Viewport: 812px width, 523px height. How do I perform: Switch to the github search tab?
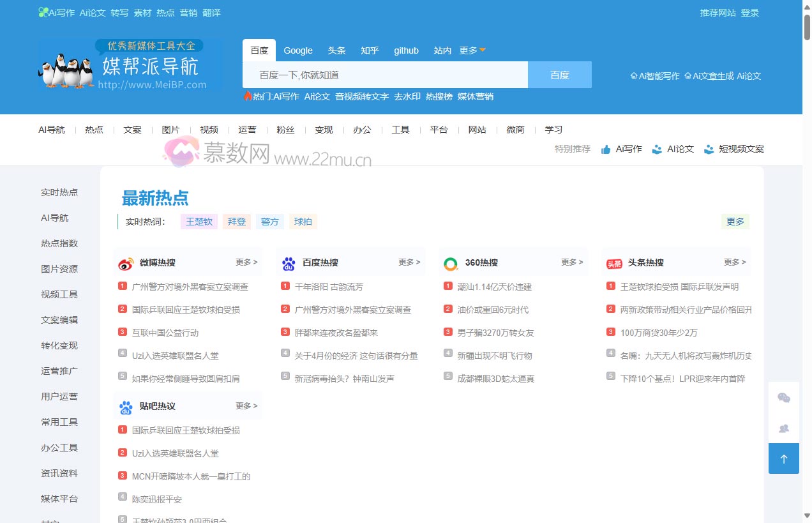(406, 50)
